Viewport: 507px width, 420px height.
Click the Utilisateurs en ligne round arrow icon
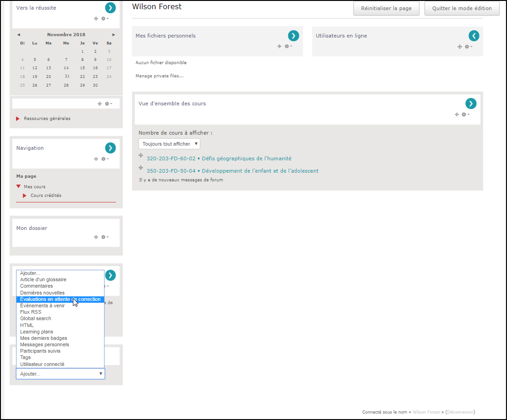point(474,36)
